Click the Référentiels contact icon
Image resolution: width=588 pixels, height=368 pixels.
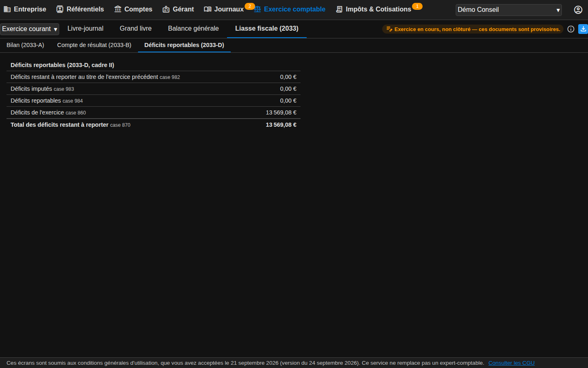pyautogui.click(x=60, y=9)
